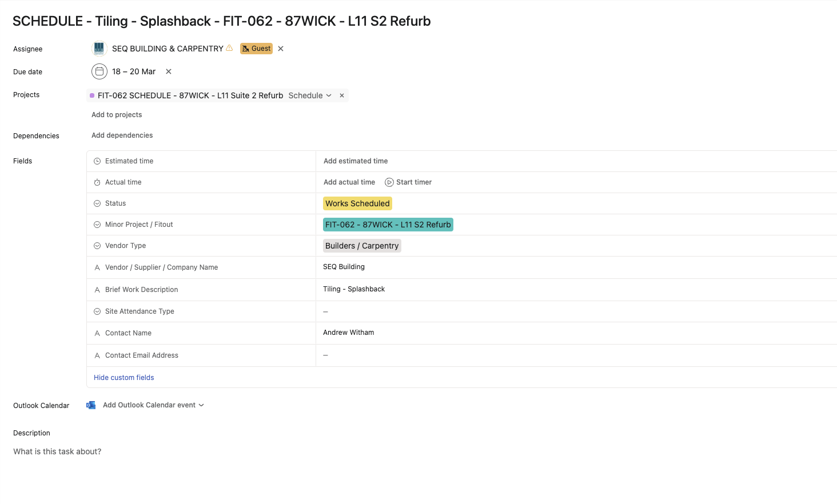Click the Estimated time label

(129, 161)
